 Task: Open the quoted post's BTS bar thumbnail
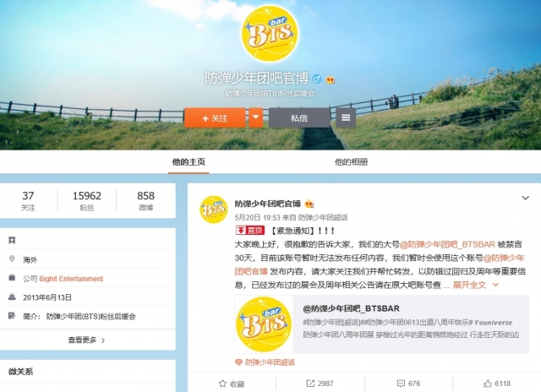264,324
